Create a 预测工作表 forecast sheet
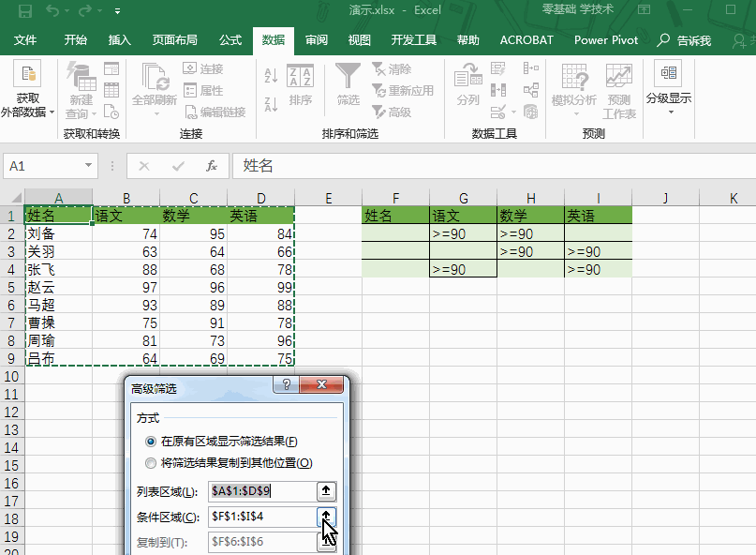This screenshot has width=756, height=555. click(619, 92)
